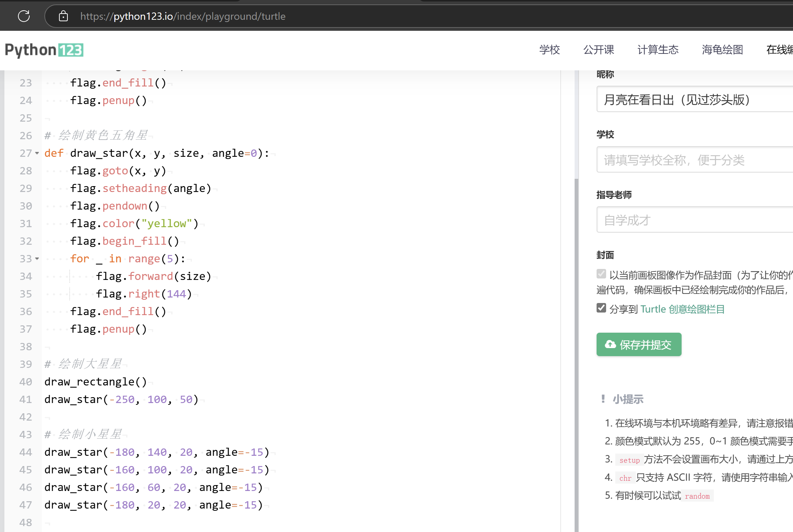Focus the 学校 school name input field
The image size is (793, 532).
point(694,160)
